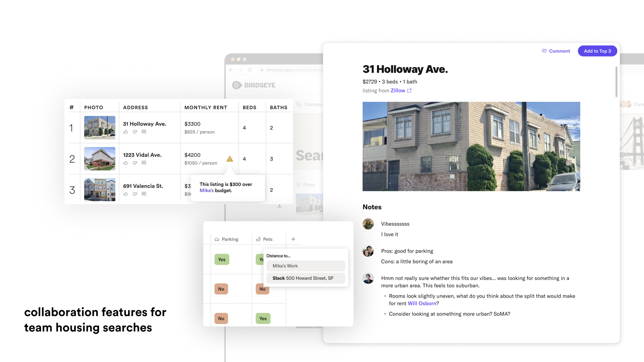This screenshot has width=644, height=362.
Task: Click the Yes tag at the bottom of Pets
Action: [x=263, y=318]
